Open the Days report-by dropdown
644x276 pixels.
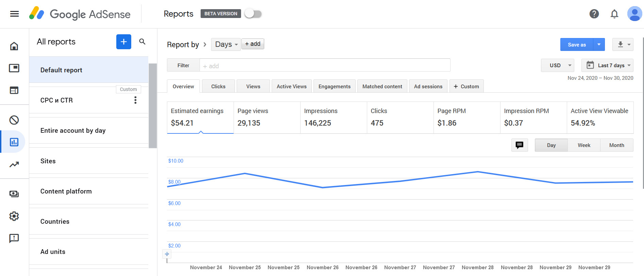tap(226, 44)
